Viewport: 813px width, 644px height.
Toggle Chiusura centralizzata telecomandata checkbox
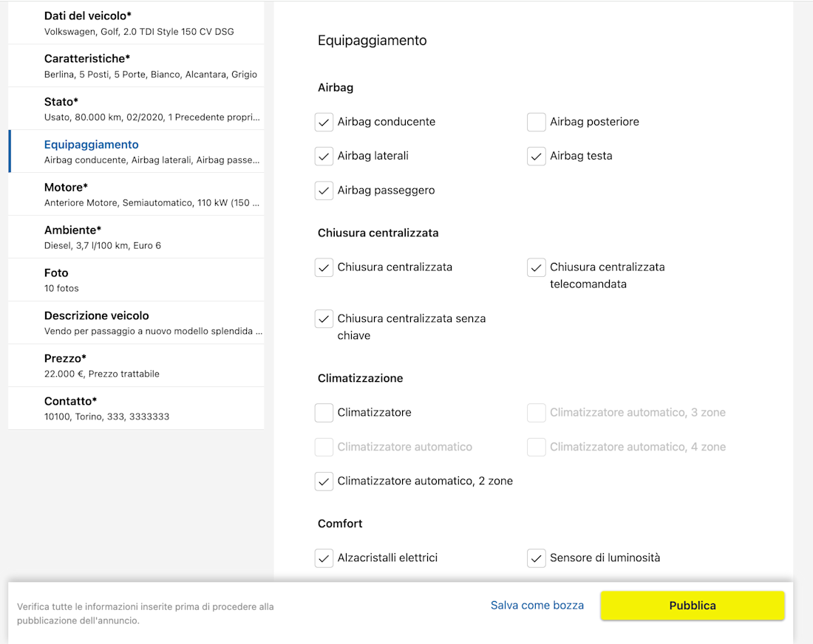[x=536, y=267]
